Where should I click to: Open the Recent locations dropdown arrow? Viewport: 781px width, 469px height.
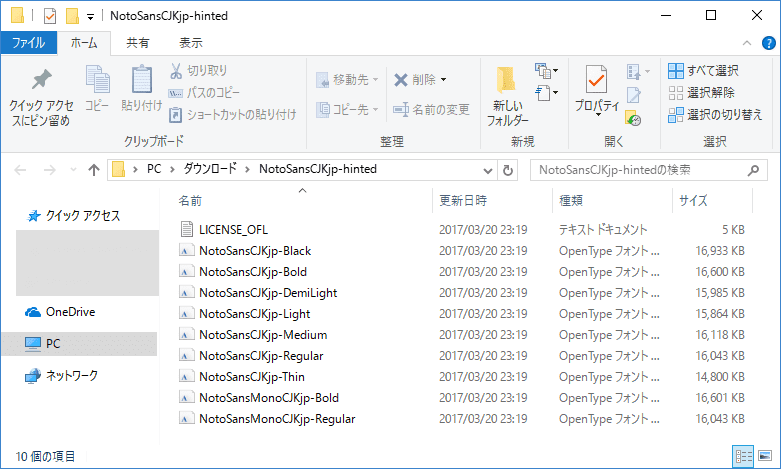click(x=73, y=170)
